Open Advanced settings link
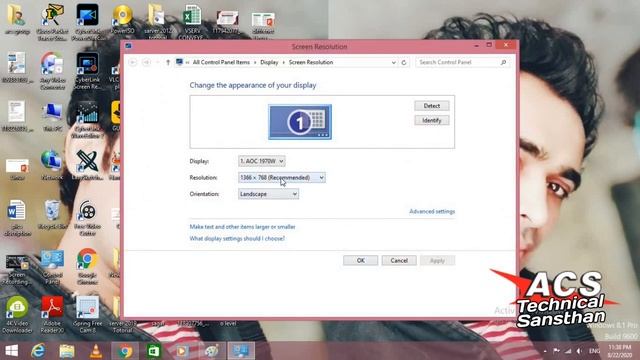 (432, 211)
